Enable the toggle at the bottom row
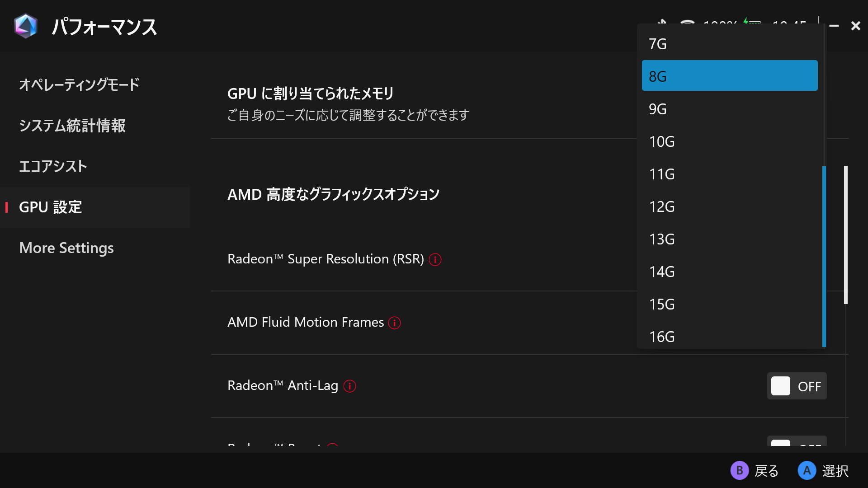The width and height of the screenshot is (868, 488). pyautogui.click(x=796, y=445)
